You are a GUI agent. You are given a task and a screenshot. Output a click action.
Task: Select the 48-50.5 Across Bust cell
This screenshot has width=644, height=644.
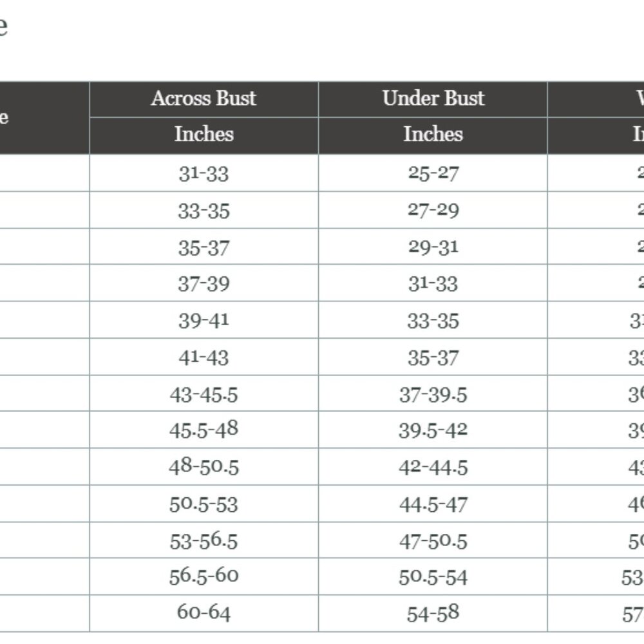coord(204,467)
